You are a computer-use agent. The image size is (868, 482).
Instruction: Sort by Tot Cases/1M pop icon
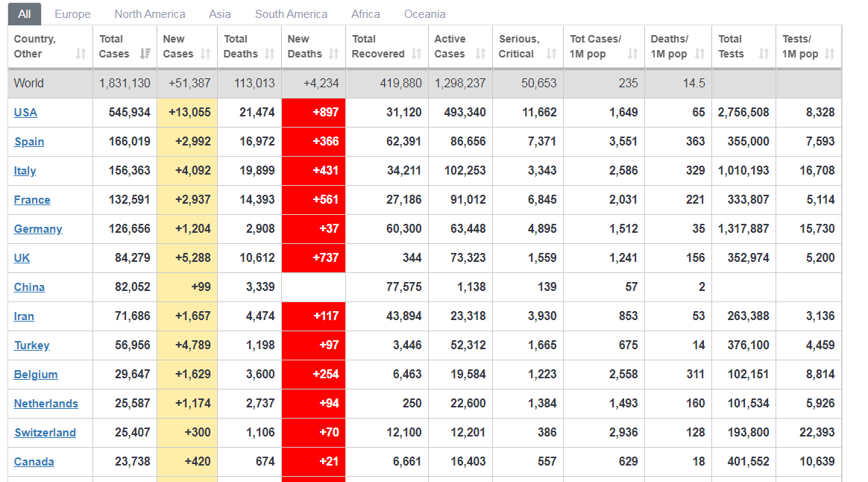coord(632,54)
